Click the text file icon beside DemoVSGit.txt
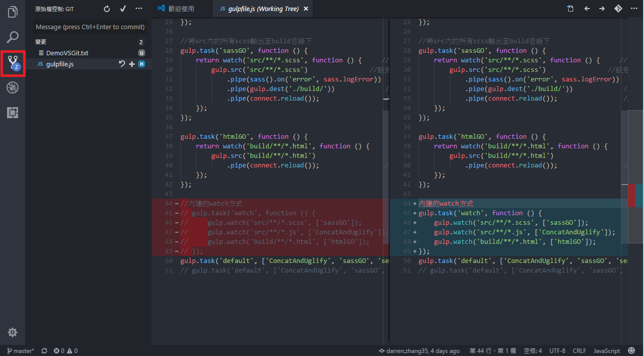 coord(41,53)
